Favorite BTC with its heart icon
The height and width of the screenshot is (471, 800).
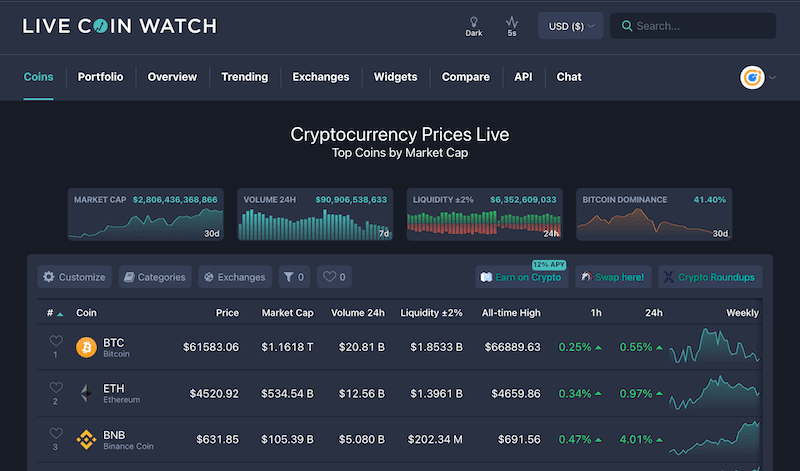56,340
